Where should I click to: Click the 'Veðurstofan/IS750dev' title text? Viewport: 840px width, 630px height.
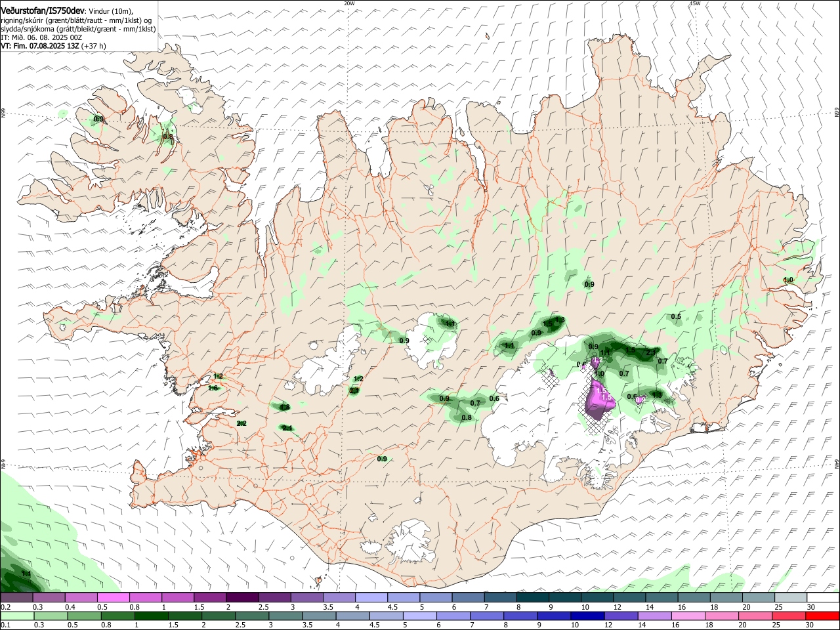pos(43,10)
